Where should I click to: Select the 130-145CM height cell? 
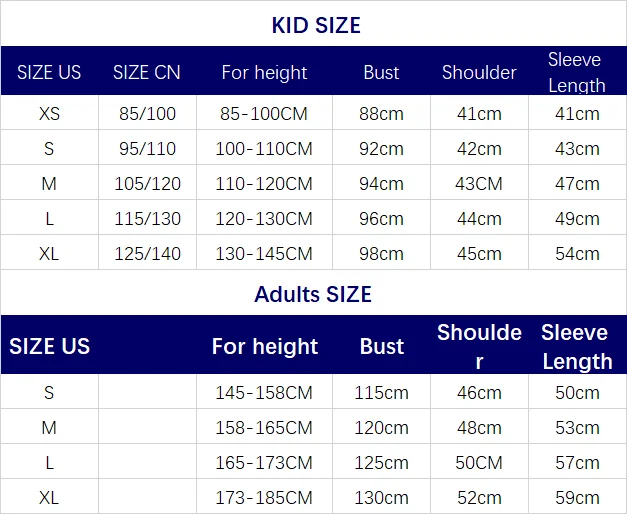264,254
